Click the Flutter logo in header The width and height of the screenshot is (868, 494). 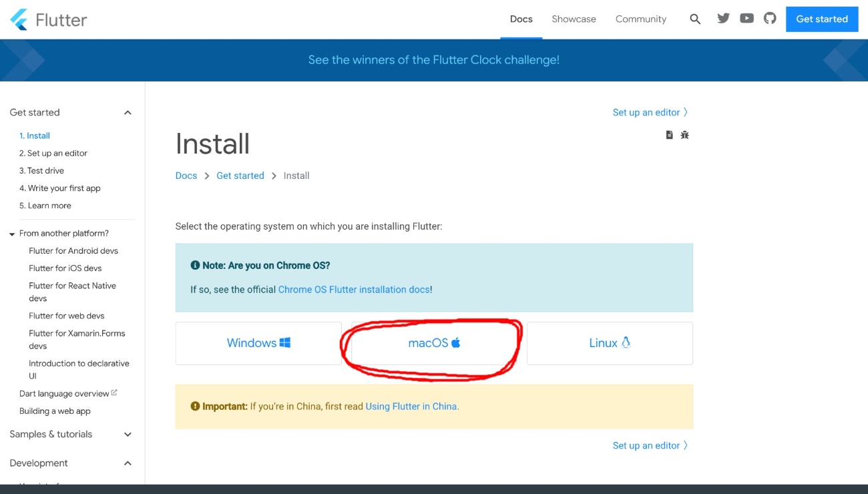coord(48,19)
